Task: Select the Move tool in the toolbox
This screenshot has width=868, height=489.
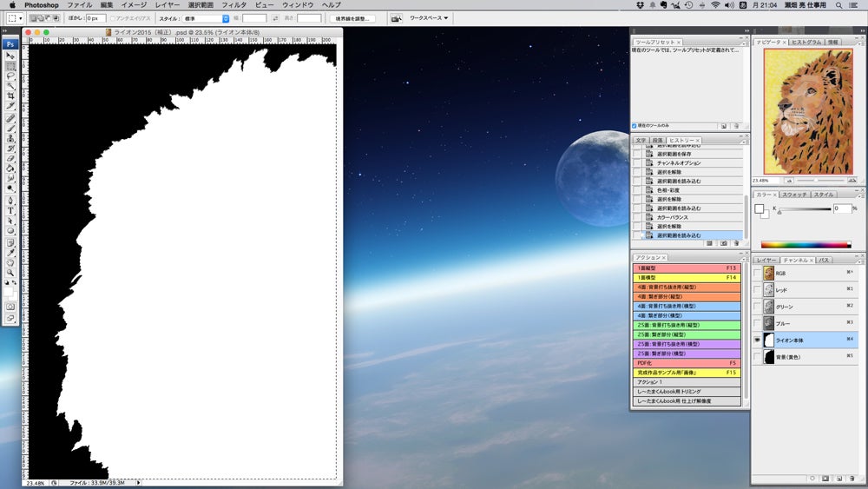Action: pos(10,56)
